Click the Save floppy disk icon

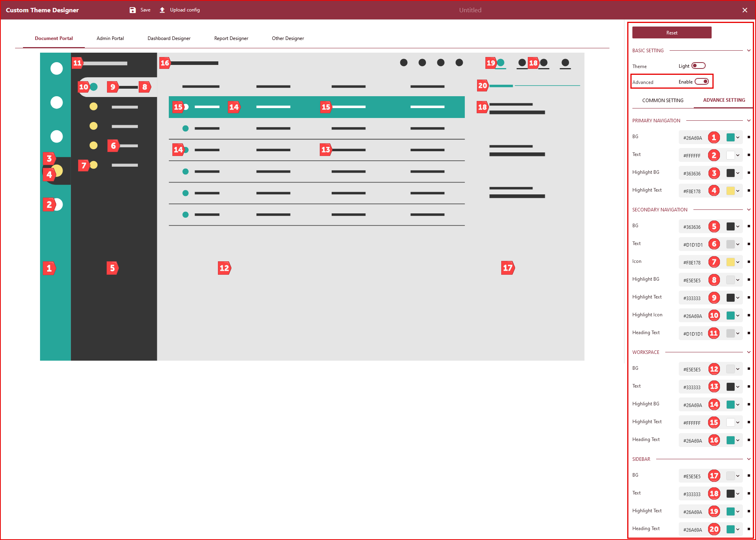[x=133, y=10]
